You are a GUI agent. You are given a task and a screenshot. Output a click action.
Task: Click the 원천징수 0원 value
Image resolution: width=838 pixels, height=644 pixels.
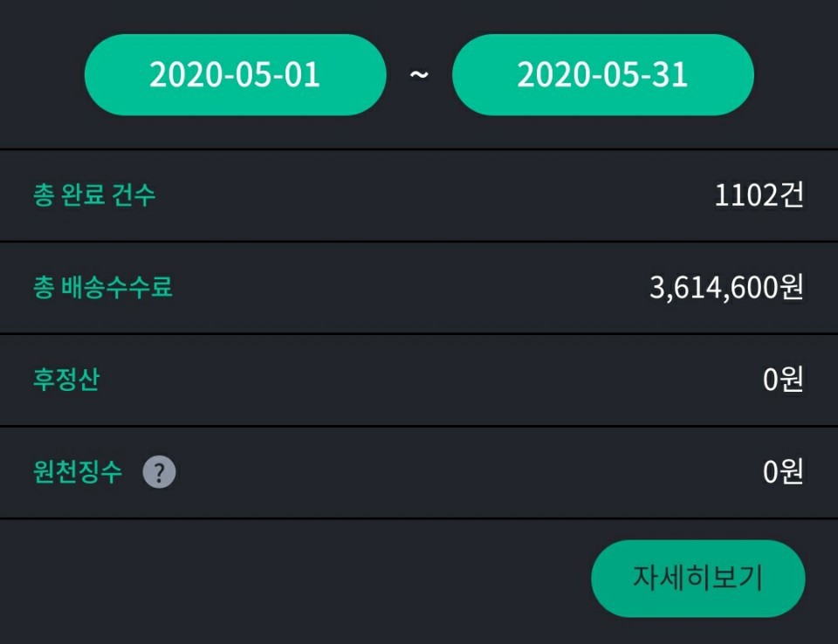click(783, 472)
